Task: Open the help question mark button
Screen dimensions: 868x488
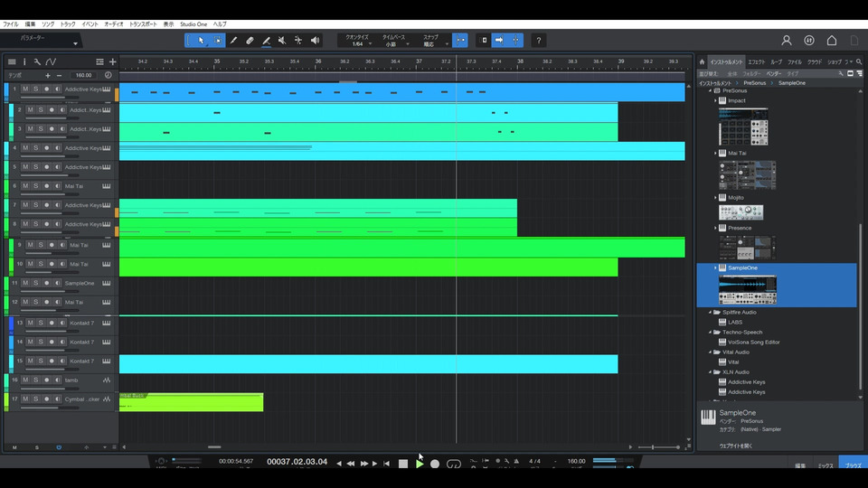Action: [x=539, y=41]
